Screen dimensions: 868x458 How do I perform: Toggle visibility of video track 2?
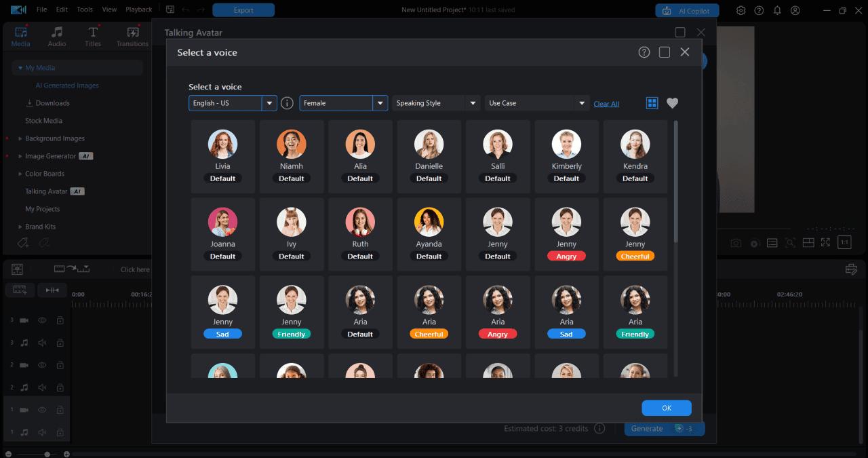pyautogui.click(x=42, y=365)
